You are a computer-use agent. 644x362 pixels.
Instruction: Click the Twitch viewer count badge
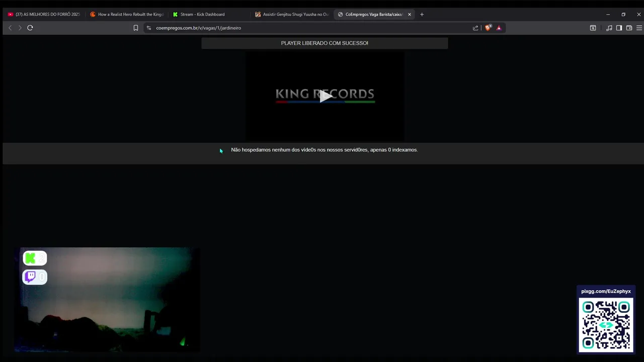(x=35, y=277)
